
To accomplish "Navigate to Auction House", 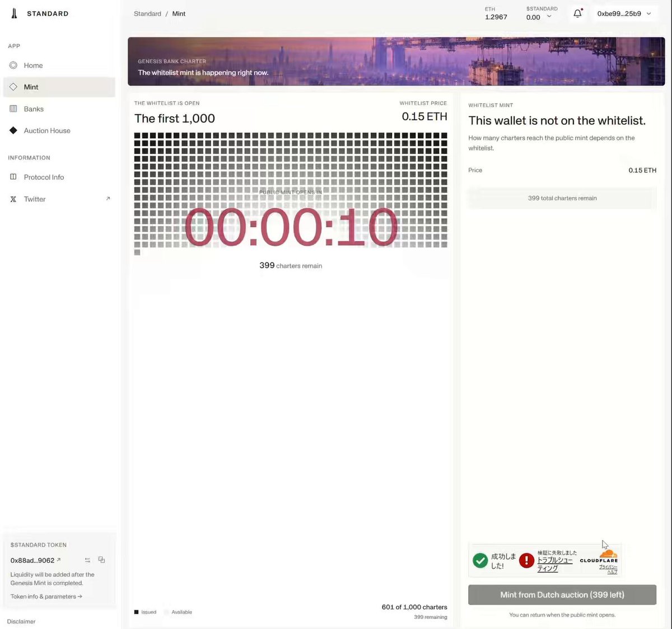I will coord(59,131).
